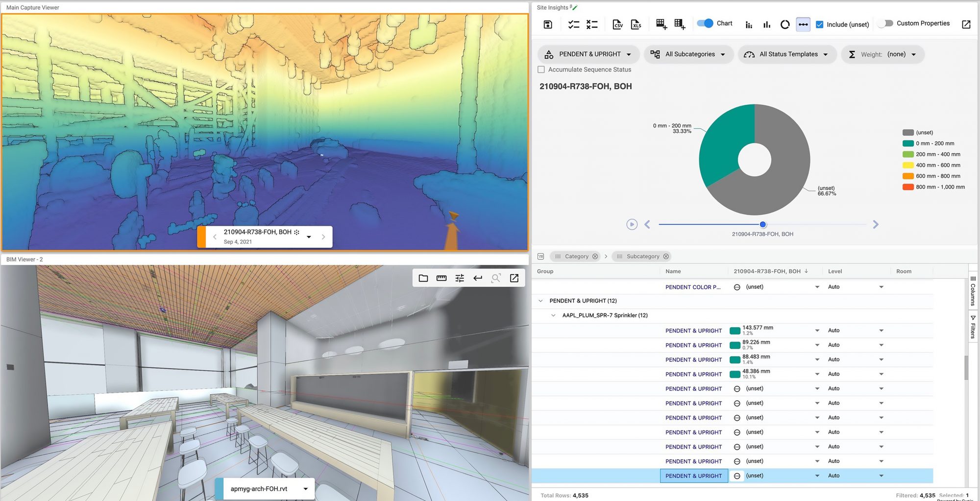Export data with the CSV icon
This screenshot has height=501, width=980.
[617, 24]
